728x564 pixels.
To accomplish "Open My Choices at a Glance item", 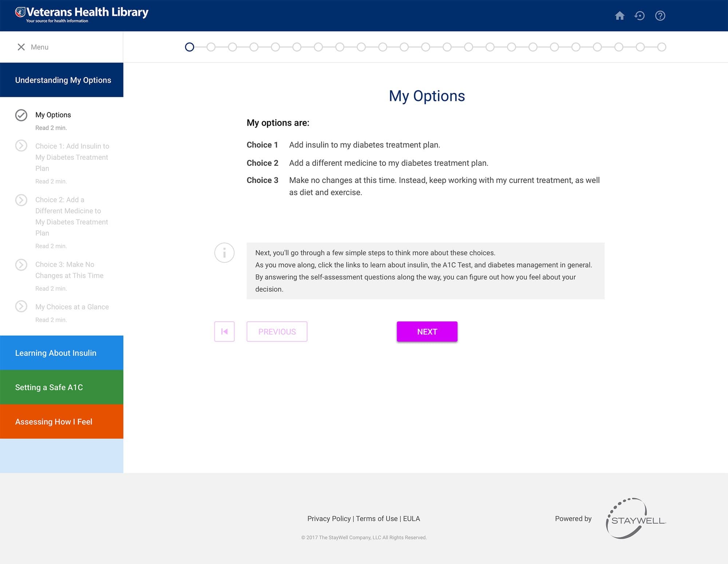I will point(72,307).
